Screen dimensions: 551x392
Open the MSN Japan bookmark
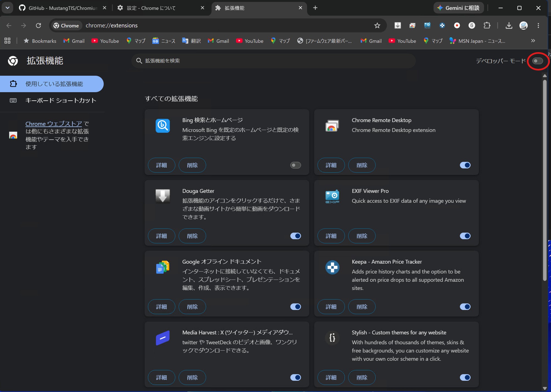[x=477, y=41]
